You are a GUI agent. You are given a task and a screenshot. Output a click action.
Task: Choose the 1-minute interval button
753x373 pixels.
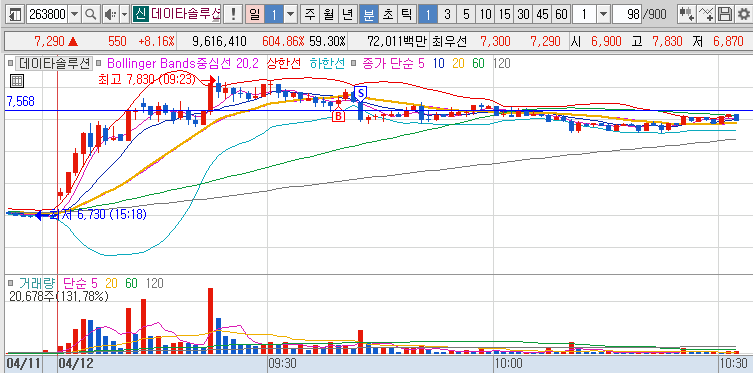pyautogui.click(x=427, y=14)
